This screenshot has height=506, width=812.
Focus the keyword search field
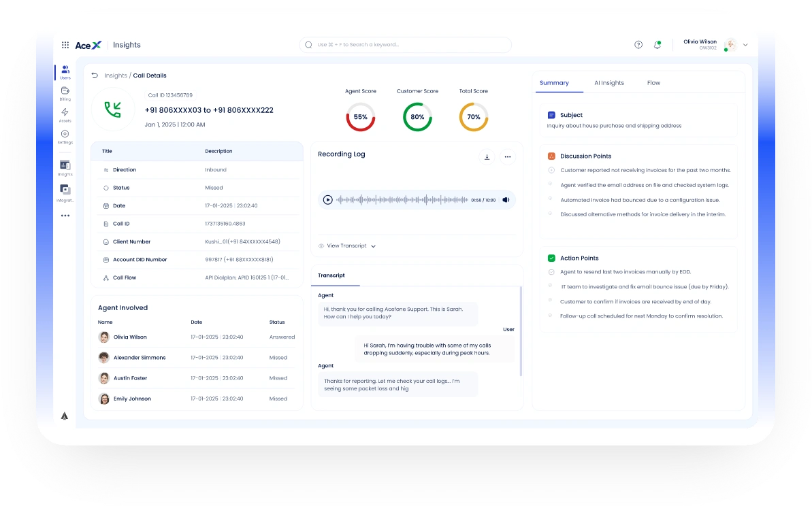tap(406, 45)
